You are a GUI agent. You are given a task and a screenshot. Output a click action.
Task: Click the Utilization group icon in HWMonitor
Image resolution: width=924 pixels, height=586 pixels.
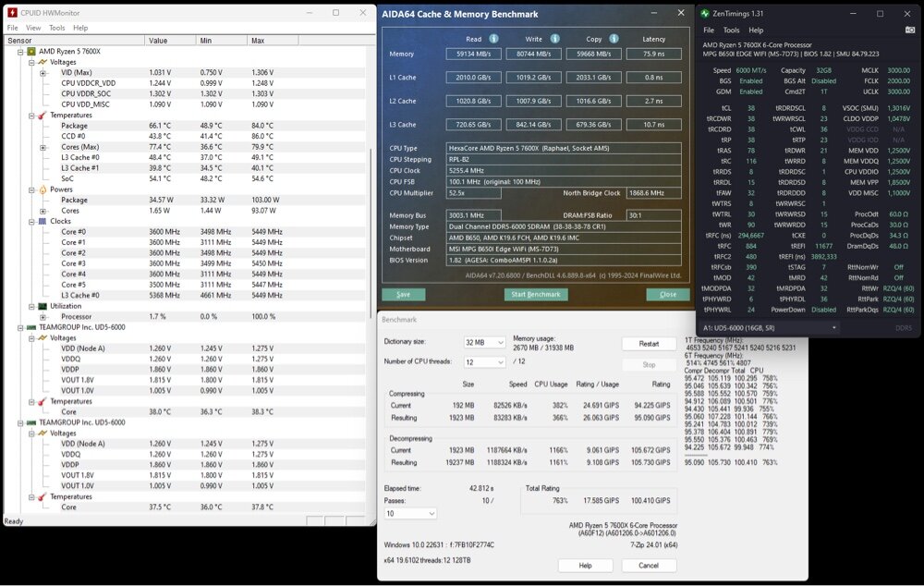click(43, 306)
